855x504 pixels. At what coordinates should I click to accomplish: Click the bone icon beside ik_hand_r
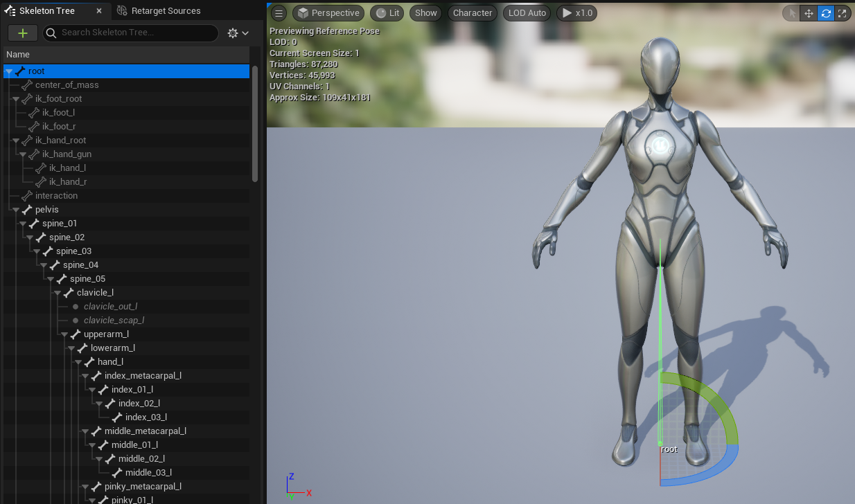click(41, 181)
